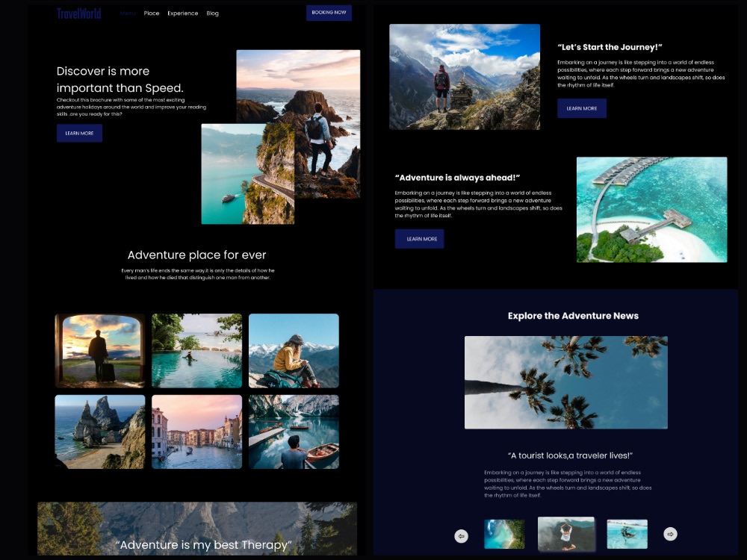Open the mountain hiker with backpack image

[465, 77]
